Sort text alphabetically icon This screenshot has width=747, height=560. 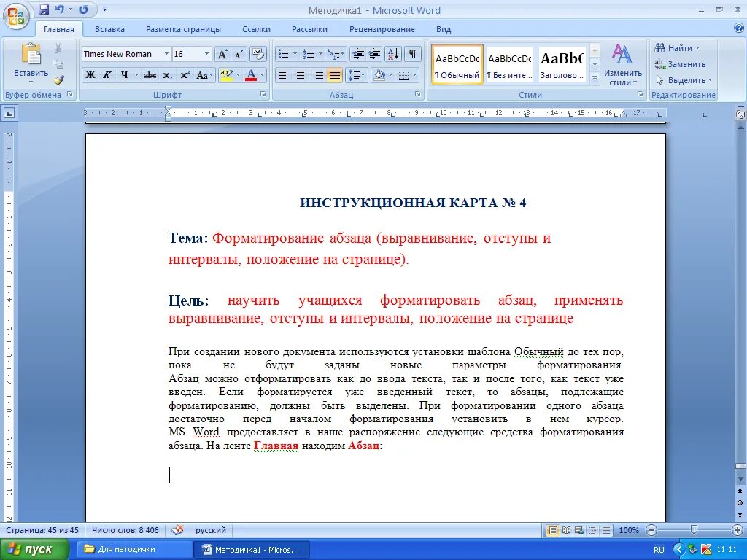pyautogui.click(x=393, y=54)
